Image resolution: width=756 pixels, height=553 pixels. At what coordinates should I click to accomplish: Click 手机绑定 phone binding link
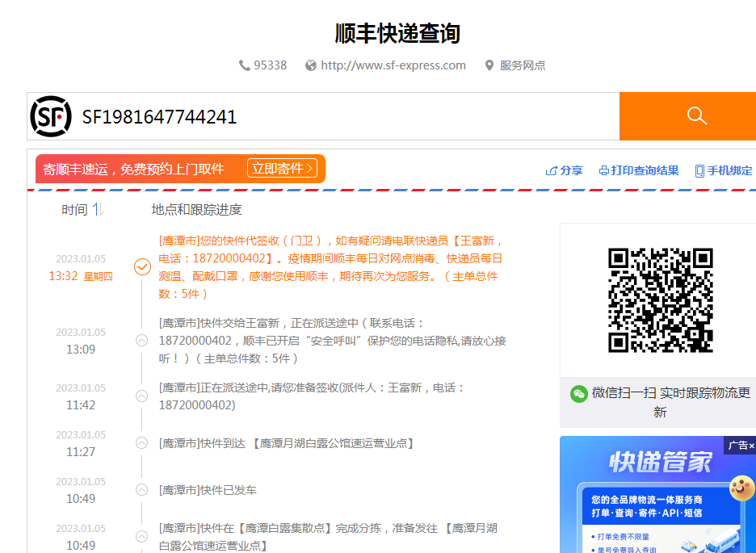click(x=729, y=170)
